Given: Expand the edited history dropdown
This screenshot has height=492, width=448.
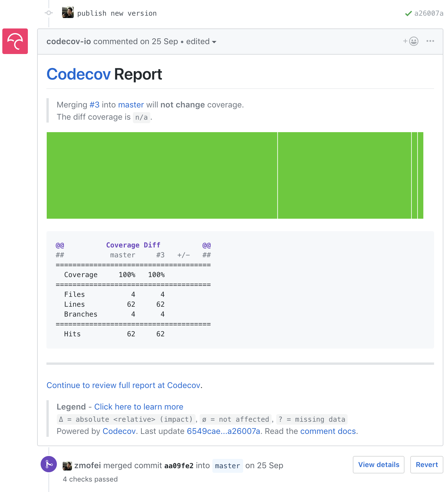Looking at the screenshot, I should [x=201, y=42].
